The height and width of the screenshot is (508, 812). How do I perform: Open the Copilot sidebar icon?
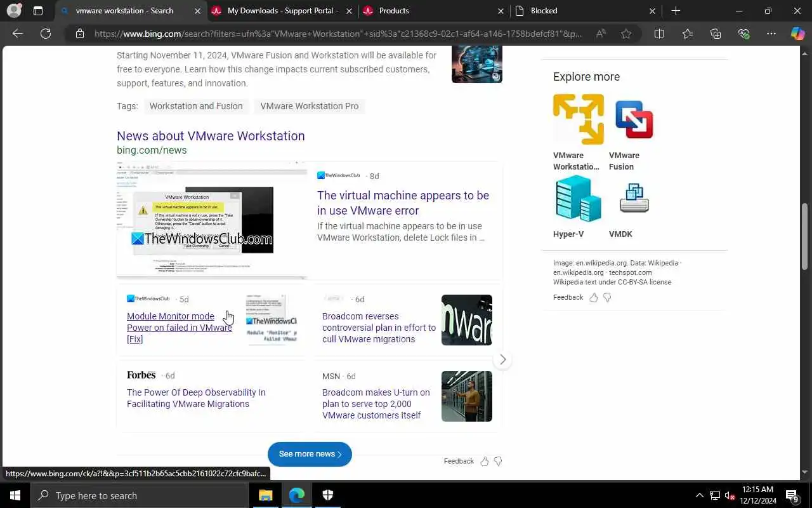(x=797, y=34)
